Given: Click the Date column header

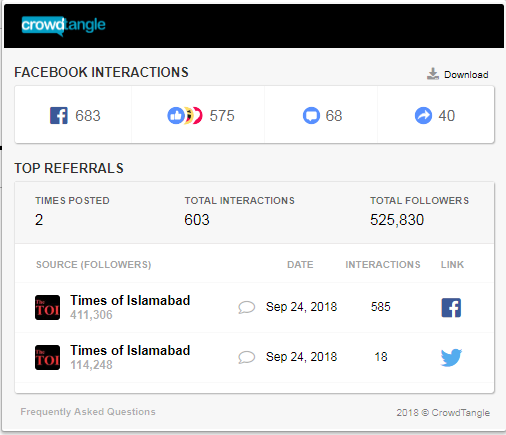Looking at the screenshot, I should 300,265.
